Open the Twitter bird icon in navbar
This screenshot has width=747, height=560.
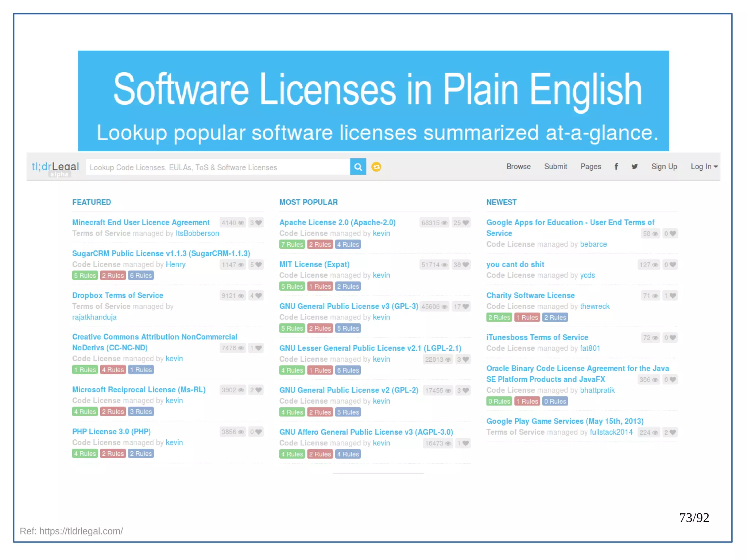tap(634, 167)
